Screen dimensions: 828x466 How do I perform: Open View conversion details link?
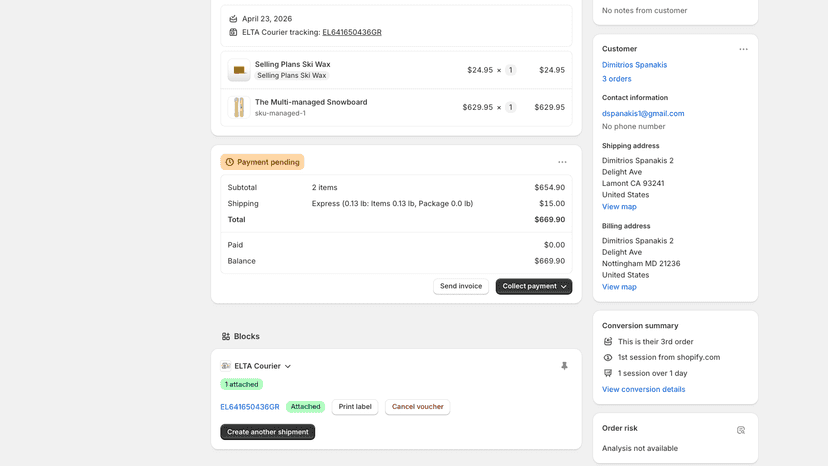643,389
